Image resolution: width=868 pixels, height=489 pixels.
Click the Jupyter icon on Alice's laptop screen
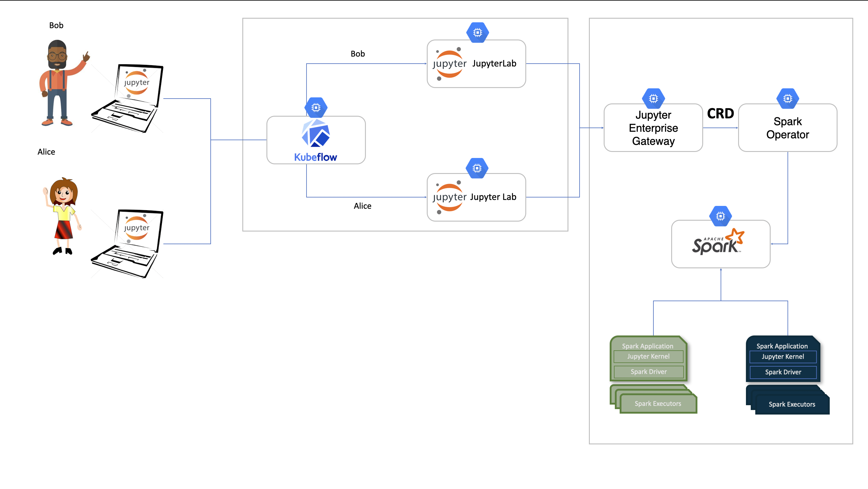click(x=137, y=228)
